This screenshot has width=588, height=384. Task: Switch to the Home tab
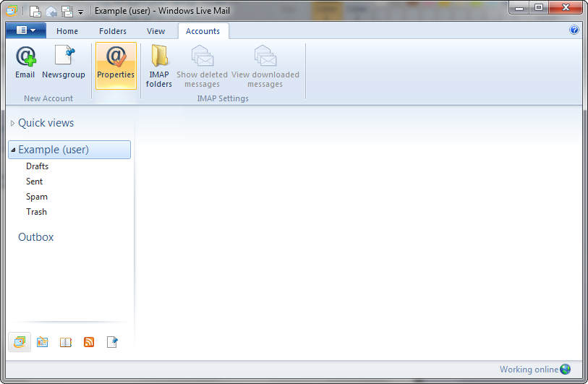[x=67, y=31]
